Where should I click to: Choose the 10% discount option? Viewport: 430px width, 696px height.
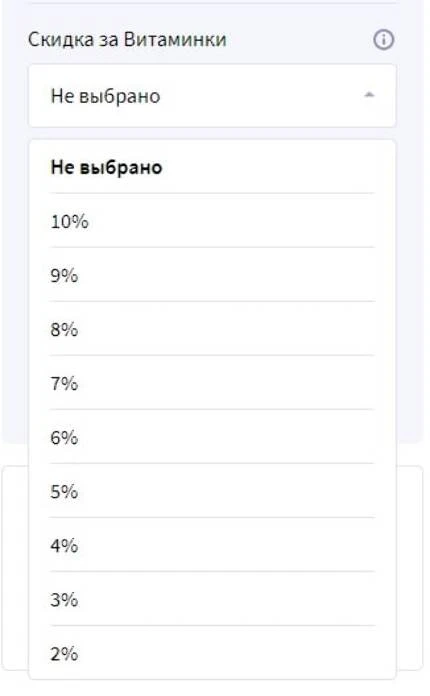(x=212, y=221)
